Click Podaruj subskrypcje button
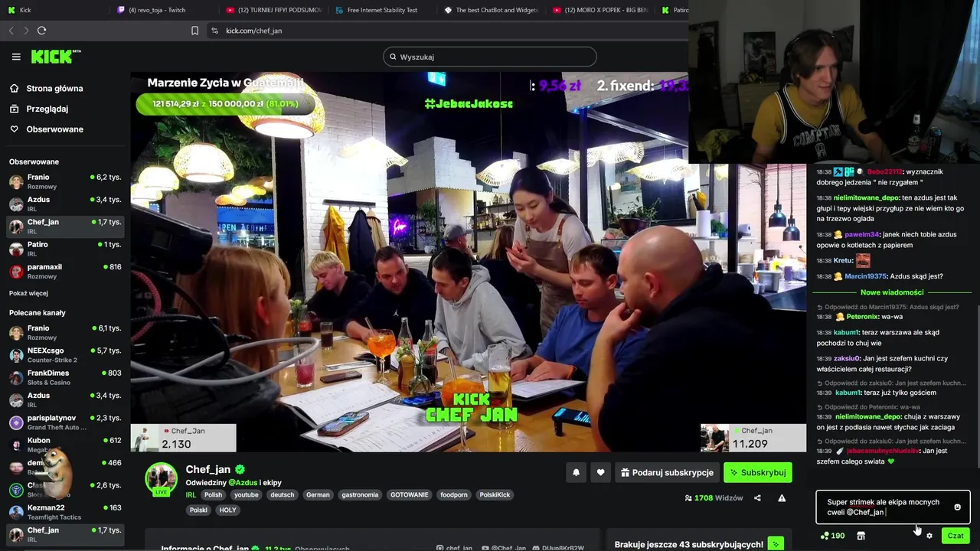 click(x=666, y=473)
